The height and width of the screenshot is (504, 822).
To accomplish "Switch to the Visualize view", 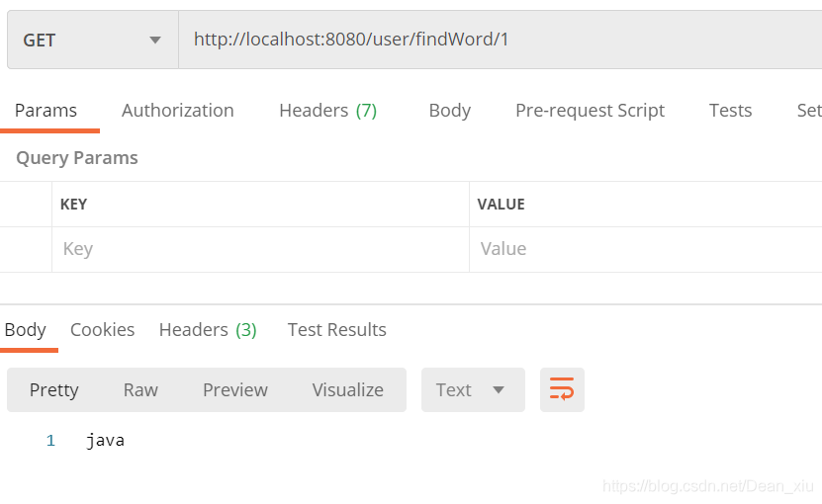I will 348,389.
